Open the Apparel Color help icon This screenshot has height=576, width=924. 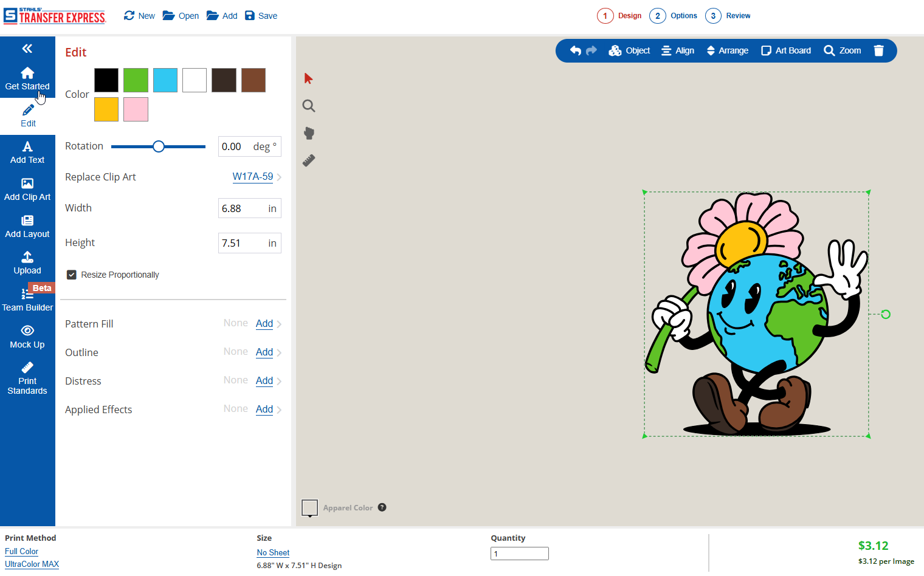382,507
